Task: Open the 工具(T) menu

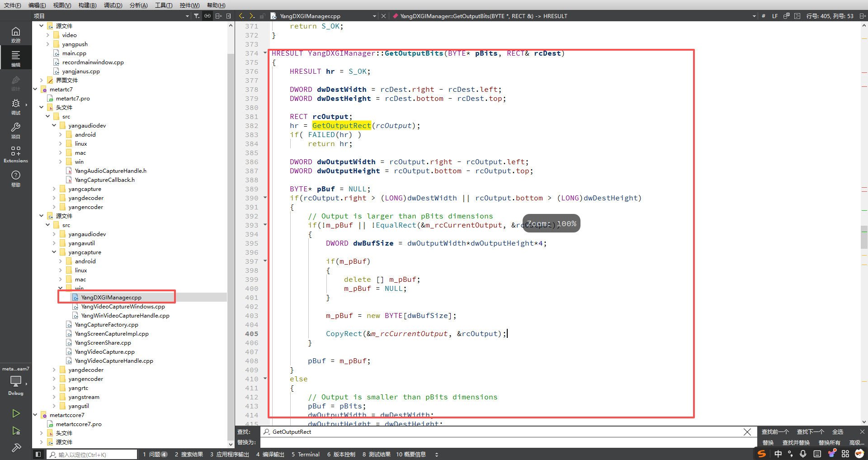Action: [x=164, y=5]
